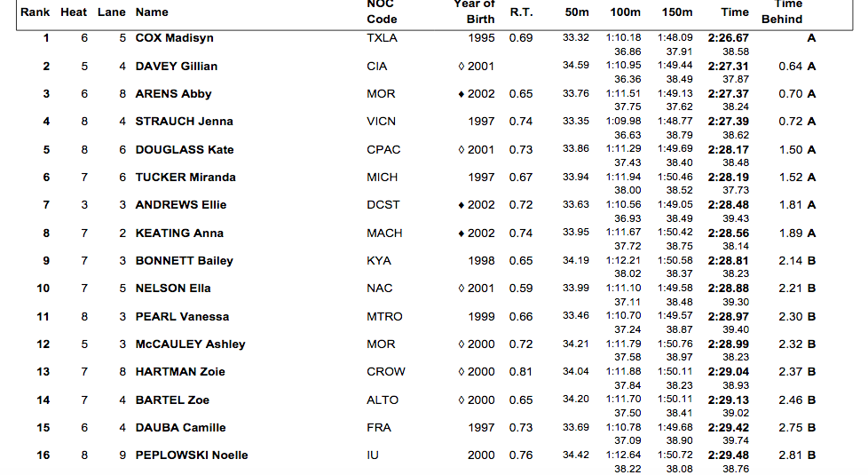This screenshot has height=475, width=868.
Task: Select the name PEPLOWSKI Noelle
Action: pyautogui.click(x=191, y=455)
